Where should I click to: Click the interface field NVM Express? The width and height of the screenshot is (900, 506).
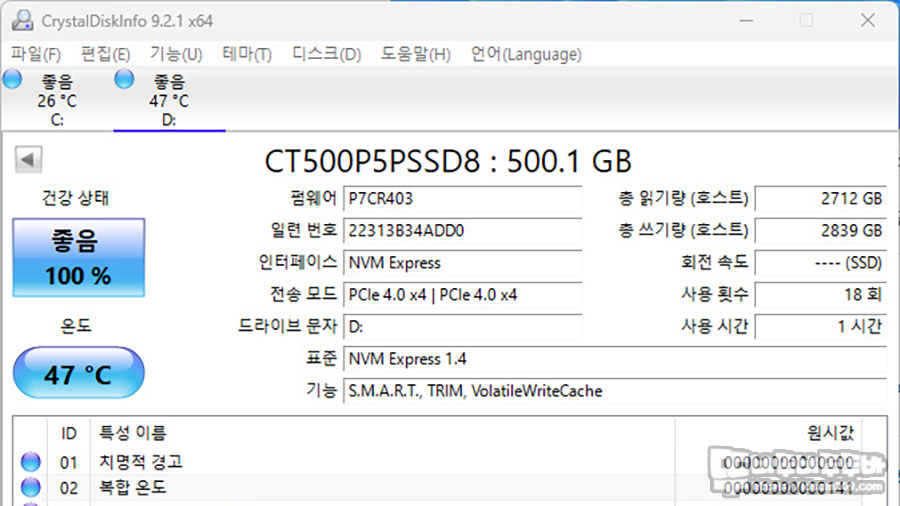pyautogui.click(x=463, y=263)
